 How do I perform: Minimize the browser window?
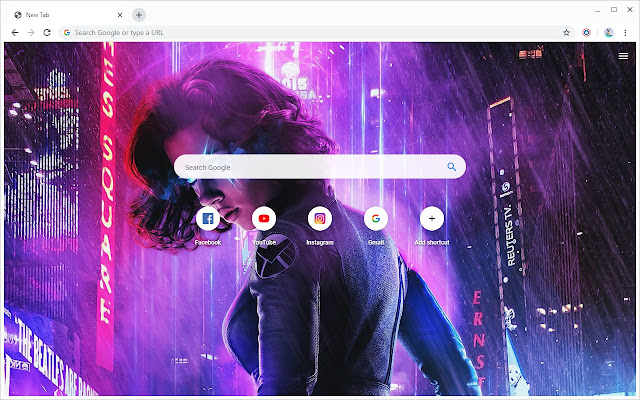click(598, 10)
